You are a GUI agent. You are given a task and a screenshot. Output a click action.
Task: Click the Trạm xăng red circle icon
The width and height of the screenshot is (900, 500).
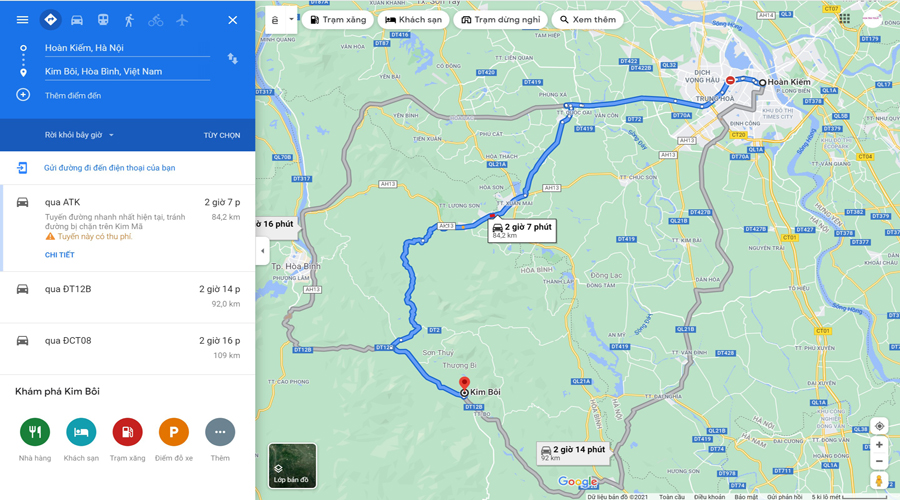tap(127, 432)
